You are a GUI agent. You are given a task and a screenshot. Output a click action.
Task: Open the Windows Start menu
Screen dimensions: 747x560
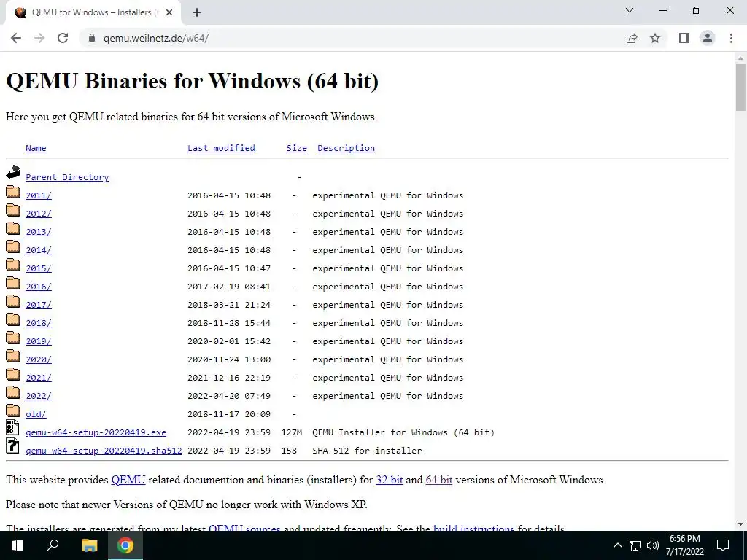[18, 545]
